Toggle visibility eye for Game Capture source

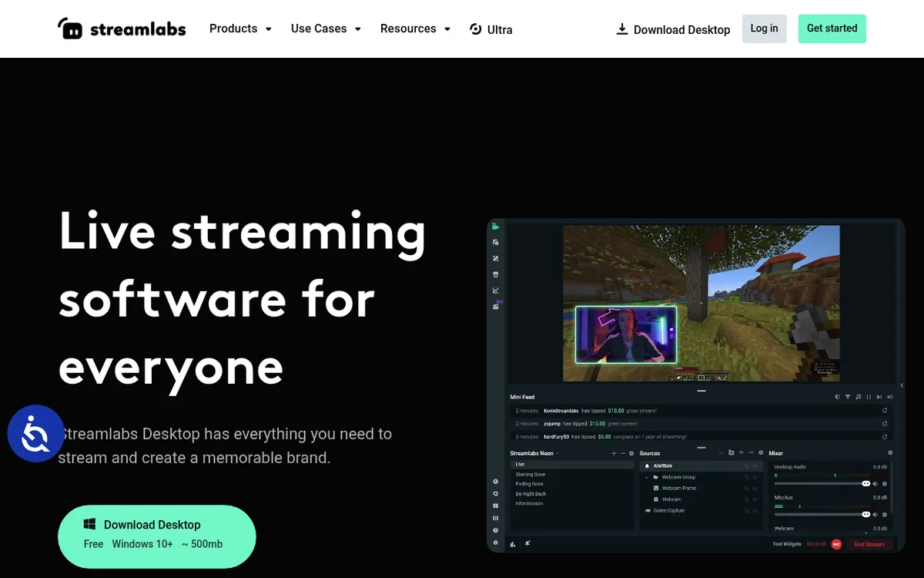(x=755, y=510)
